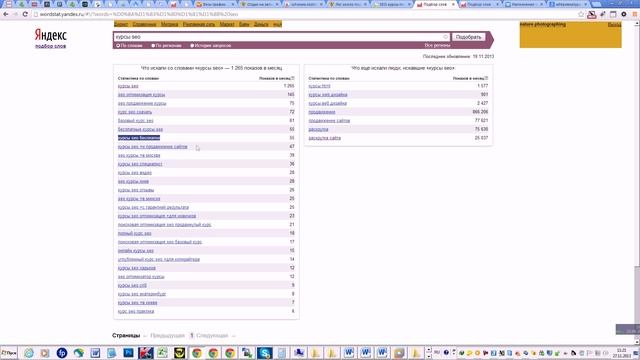Open 'Деньги' in the top navigation bar
The image size is (640, 360).
(x=261, y=24)
